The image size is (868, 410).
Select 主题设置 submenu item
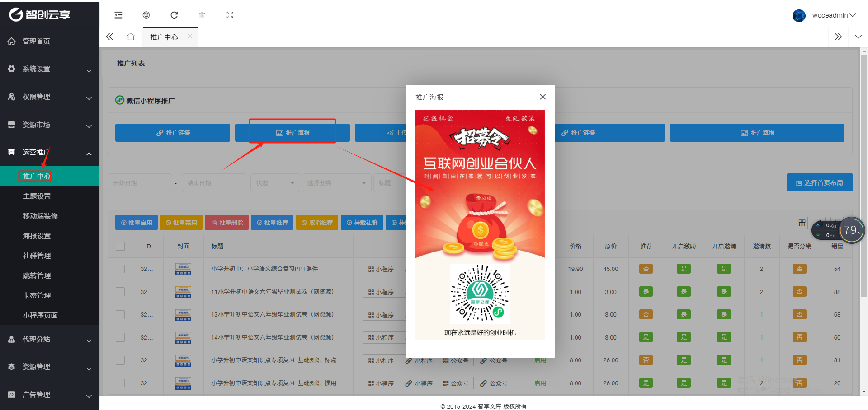(x=50, y=196)
